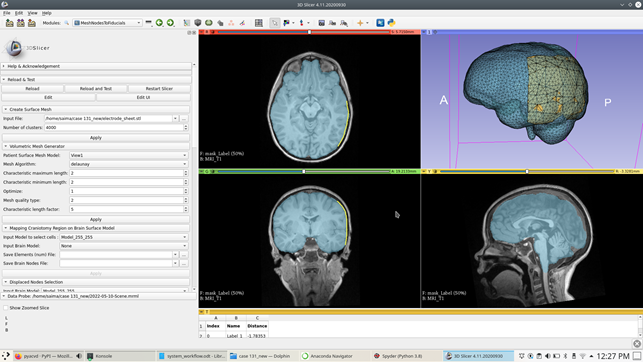Click Characteristic maximum length field
Screen dimensions: 643x362
pos(128,173)
